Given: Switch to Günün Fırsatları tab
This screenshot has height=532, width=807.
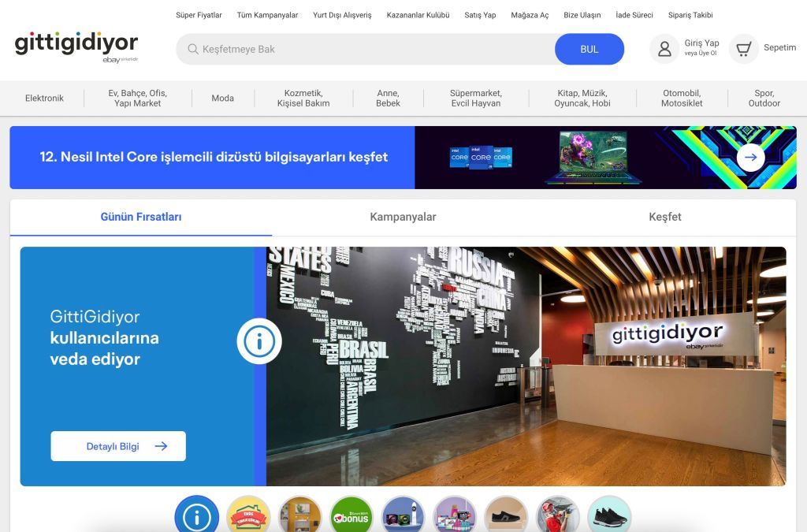Looking at the screenshot, I should click(x=141, y=217).
